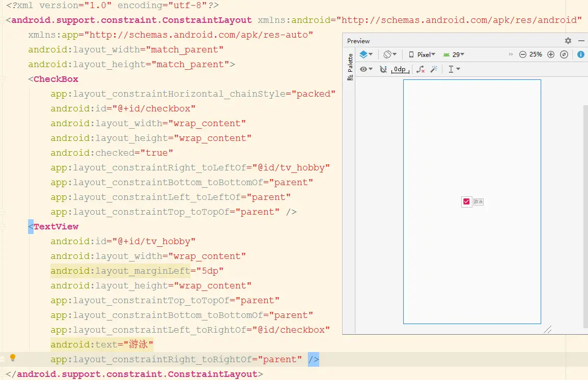
Task: Click the constraintLeft_toRightOf checkbox line
Action: [190, 330]
